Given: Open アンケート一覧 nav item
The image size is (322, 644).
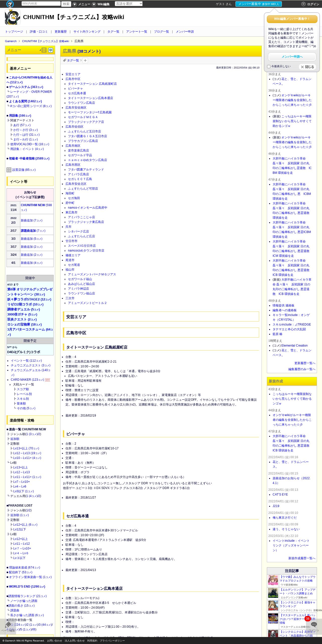Looking at the screenshot, I should pos(137,32).
